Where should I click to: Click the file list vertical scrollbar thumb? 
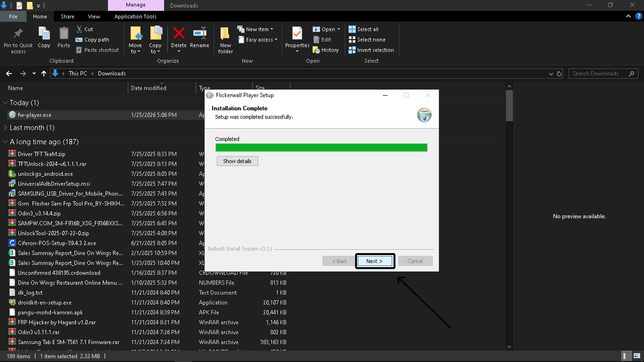click(x=509, y=106)
